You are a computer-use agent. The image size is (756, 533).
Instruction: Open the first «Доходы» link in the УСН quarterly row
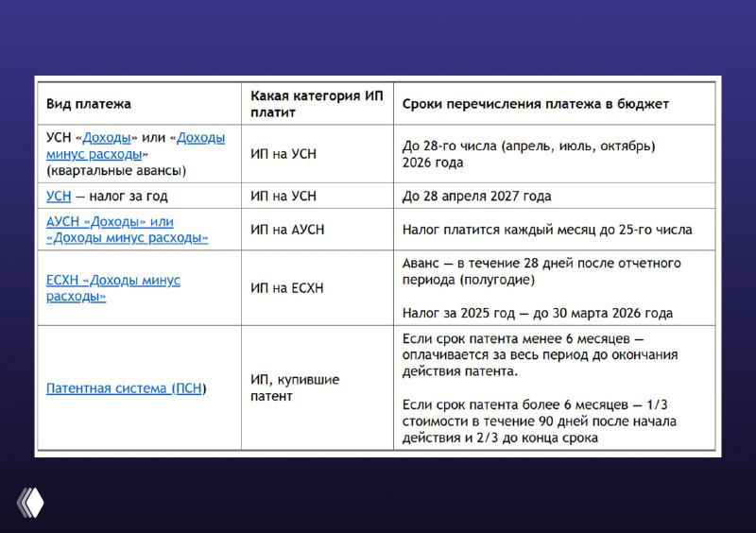107,138
